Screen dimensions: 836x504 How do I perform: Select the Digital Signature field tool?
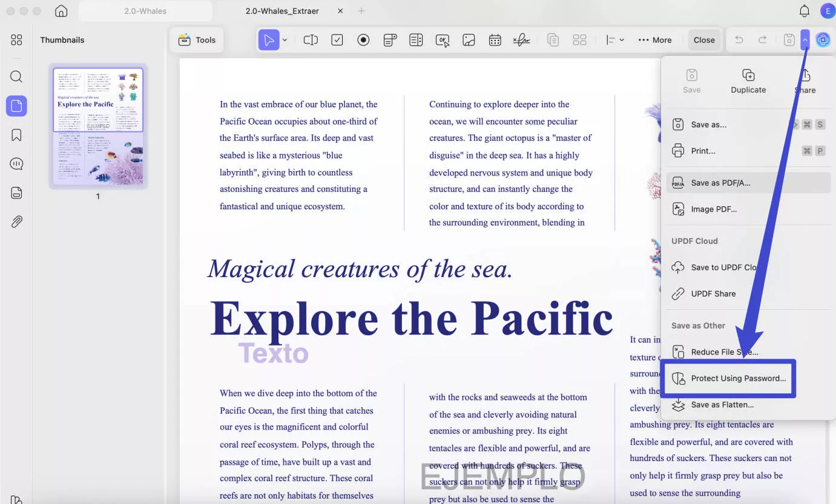(522, 40)
